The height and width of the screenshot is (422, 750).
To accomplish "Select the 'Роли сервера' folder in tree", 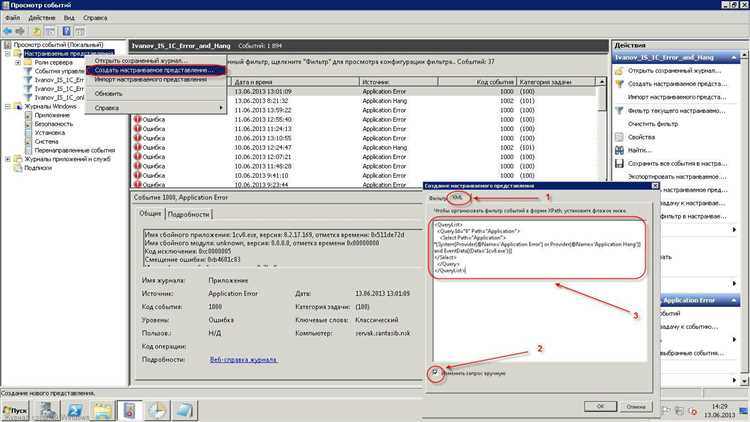I will point(53,62).
